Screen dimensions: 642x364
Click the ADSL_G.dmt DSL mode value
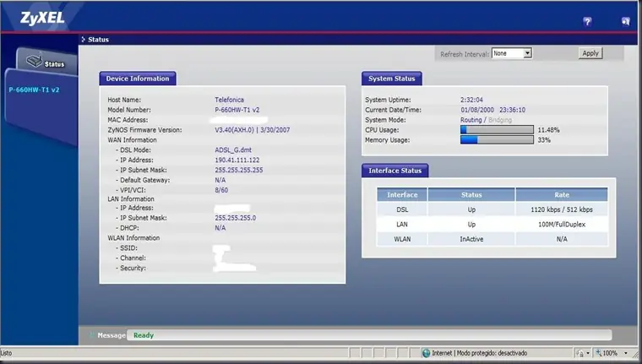click(233, 150)
